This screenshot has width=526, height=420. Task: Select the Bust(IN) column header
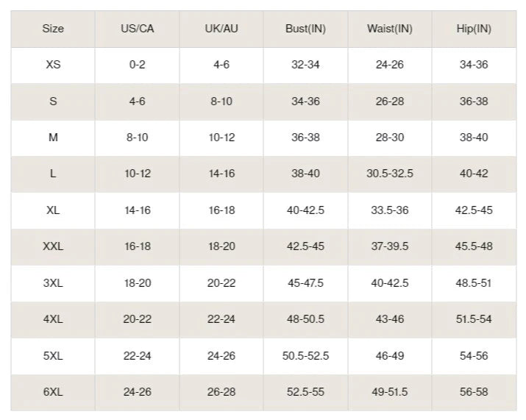click(305, 29)
